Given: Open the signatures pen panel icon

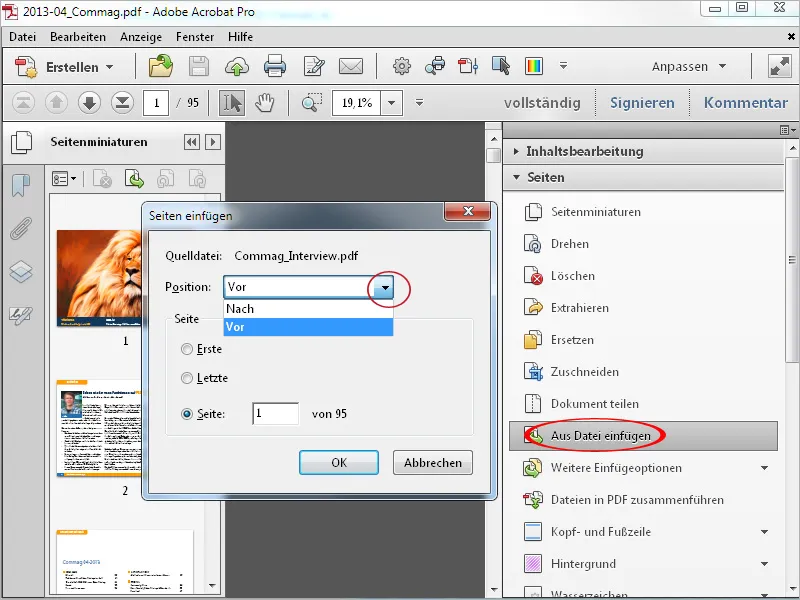Looking at the screenshot, I should 21,316.
